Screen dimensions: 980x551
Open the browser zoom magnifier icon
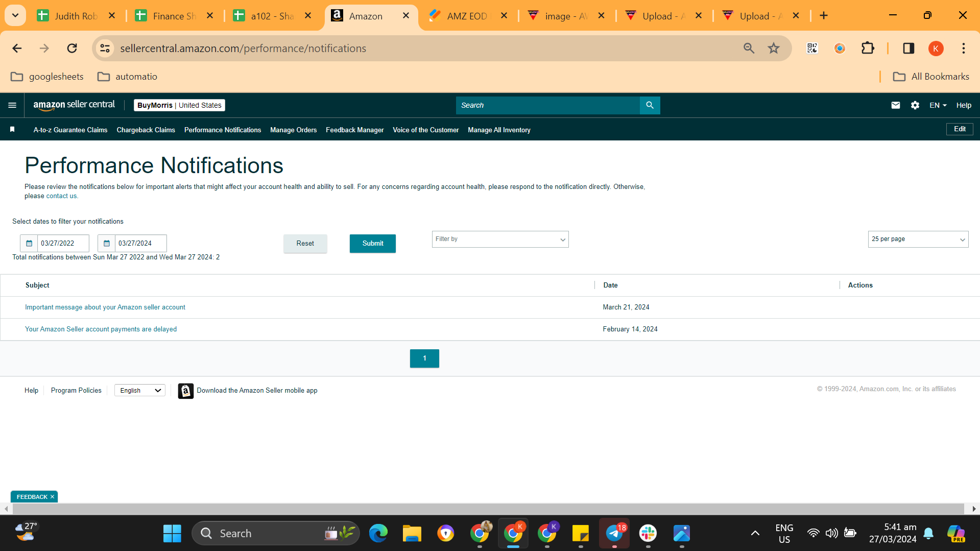coord(749,49)
